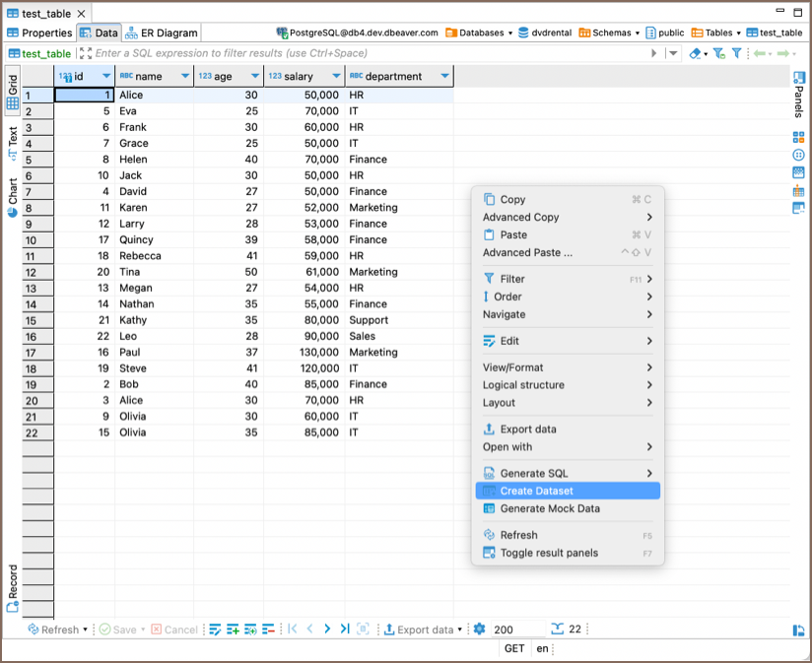This screenshot has height=663, width=812.
Task: Click the delete row icon in bottom toolbar
Action: [268, 630]
